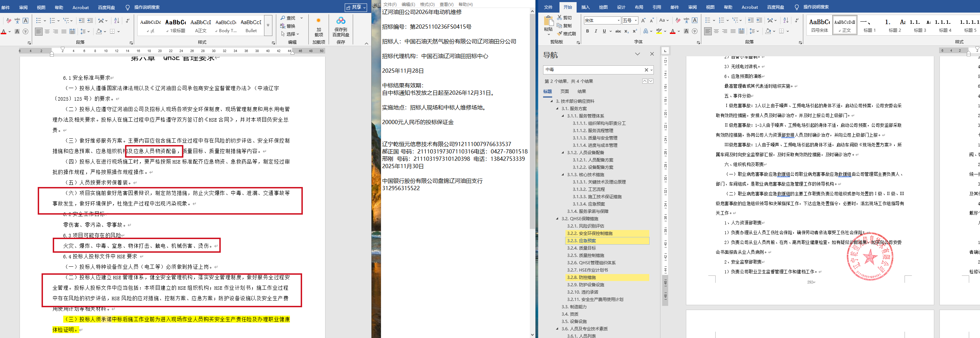Apply 1级标题 style in left Word gallery
Screen dimensions: 980x338
pyautogui.click(x=176, y=26)
